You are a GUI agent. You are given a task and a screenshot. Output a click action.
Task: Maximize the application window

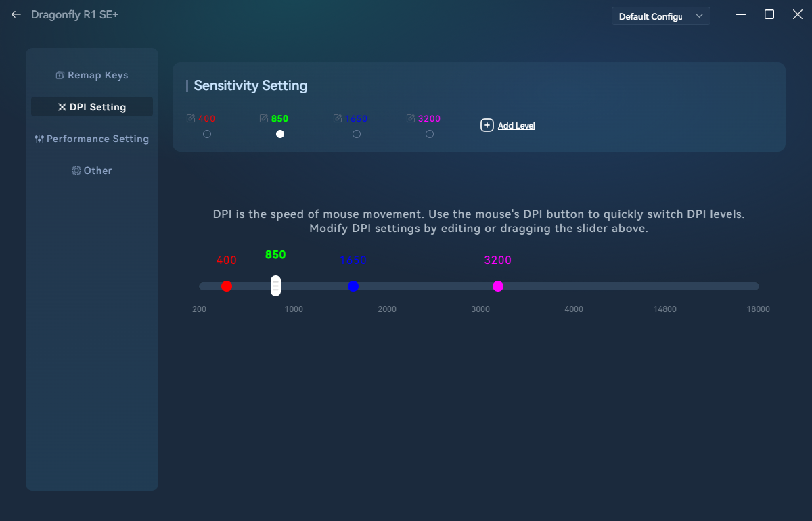coord(769,14)
